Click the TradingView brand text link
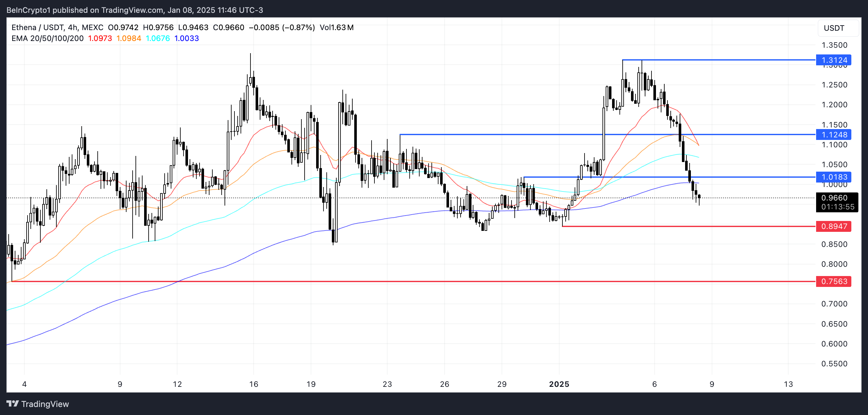 pyautogui.click(x=45, y=404)
